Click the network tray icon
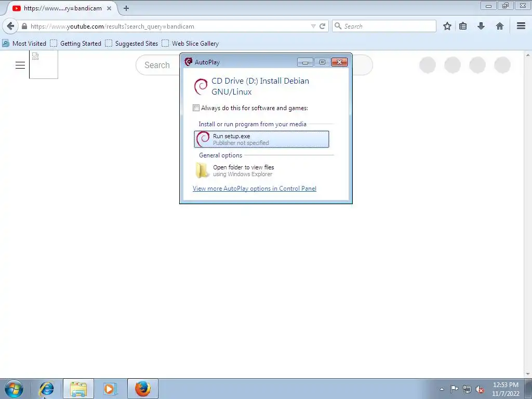 [467, 389]
